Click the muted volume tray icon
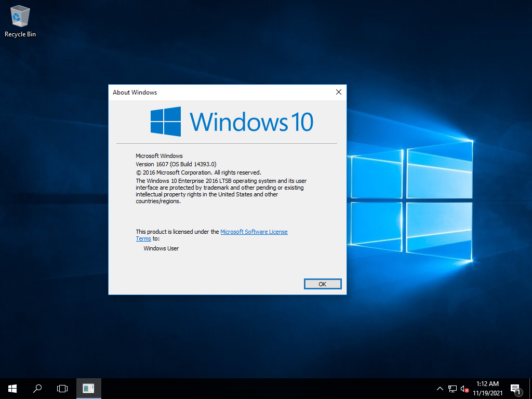The width and height of the screenshot is (532, 399). tap(465, 389)
